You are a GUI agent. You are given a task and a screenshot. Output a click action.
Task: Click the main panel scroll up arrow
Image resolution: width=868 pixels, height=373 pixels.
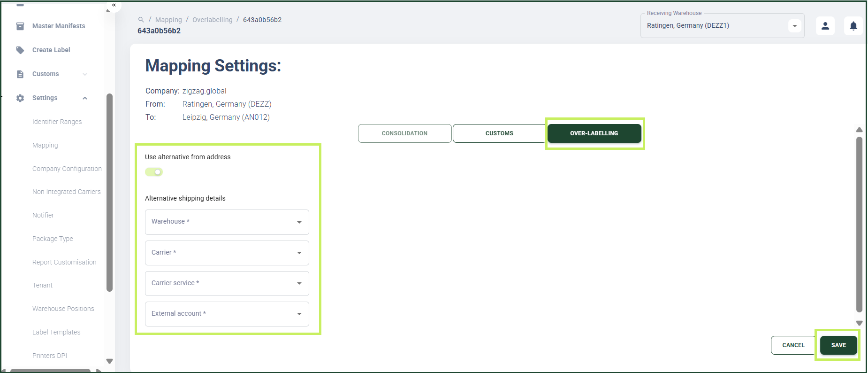859,130
